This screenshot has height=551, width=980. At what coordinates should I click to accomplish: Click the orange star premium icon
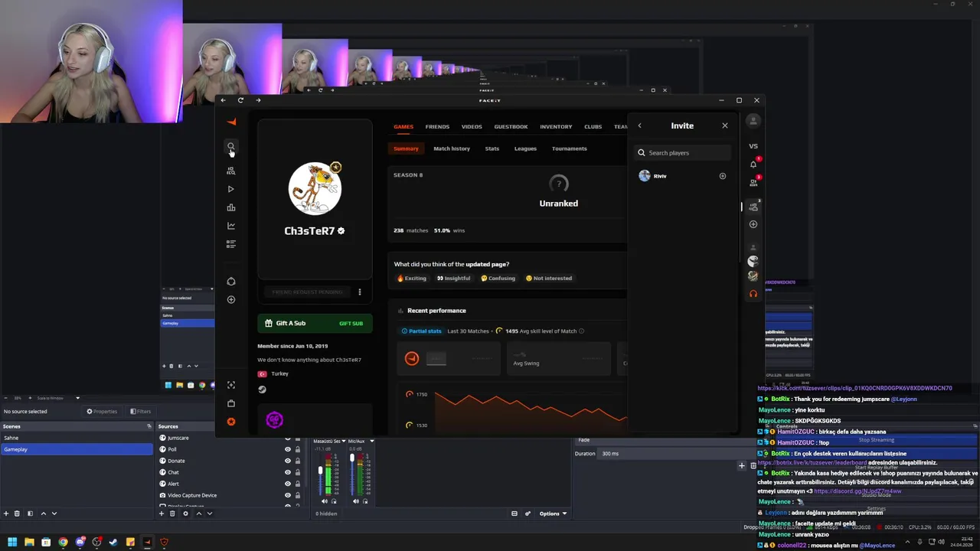click(230, 422)
